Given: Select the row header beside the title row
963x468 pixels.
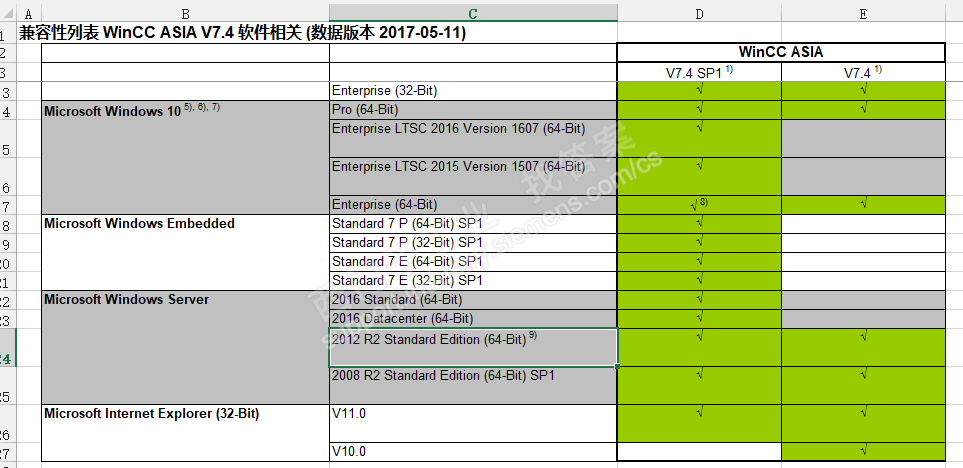Looking at the screenshot, I should [x=8, y=33].
